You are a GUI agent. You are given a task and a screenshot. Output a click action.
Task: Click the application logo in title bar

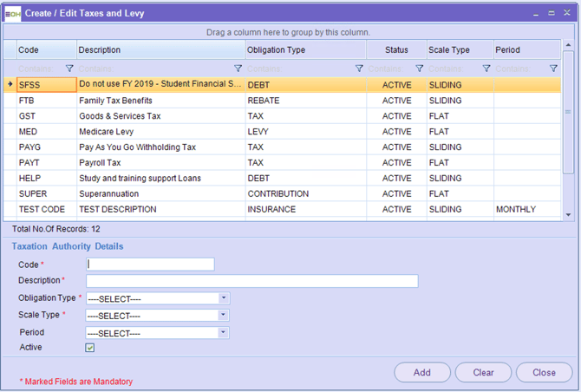pos(12,14)
